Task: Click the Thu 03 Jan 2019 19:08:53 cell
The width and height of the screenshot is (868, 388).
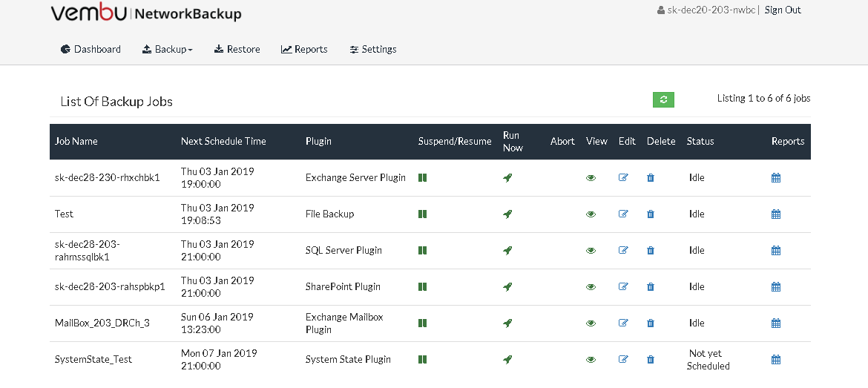Action: pos(217,214)
